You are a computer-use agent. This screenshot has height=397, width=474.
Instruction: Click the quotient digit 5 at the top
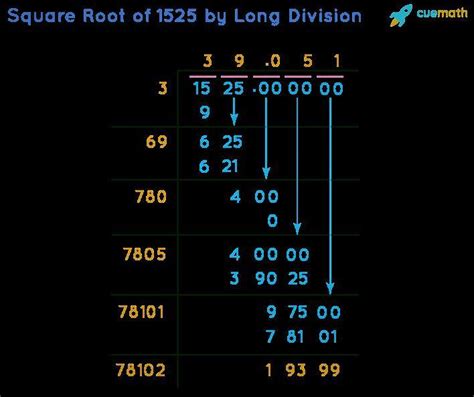click(x=308, y=61)
